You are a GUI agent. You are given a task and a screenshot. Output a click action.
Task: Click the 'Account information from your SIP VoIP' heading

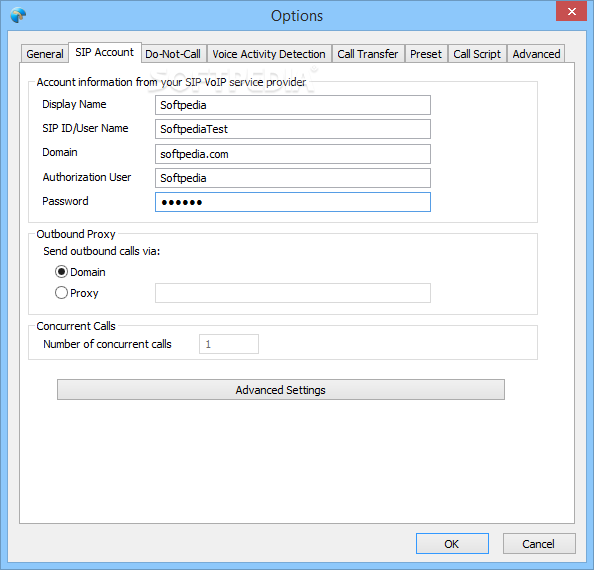(x=171, y=82)
